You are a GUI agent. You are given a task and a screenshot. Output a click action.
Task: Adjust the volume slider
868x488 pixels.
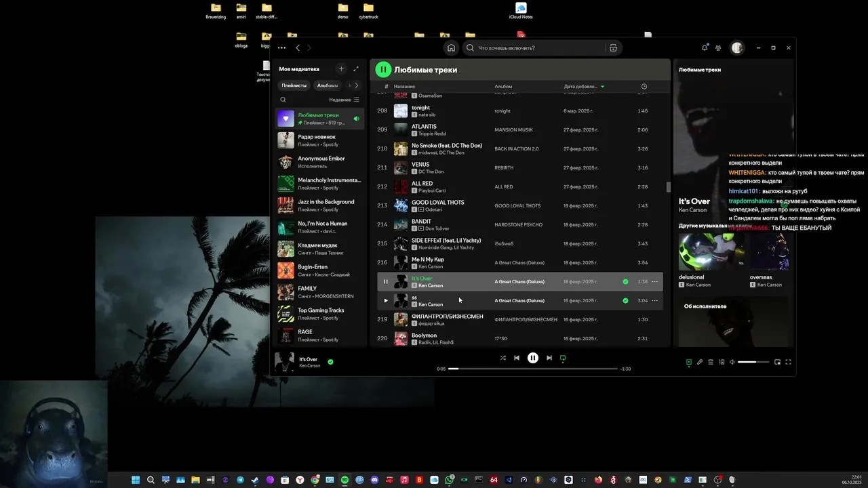point(753,362)
